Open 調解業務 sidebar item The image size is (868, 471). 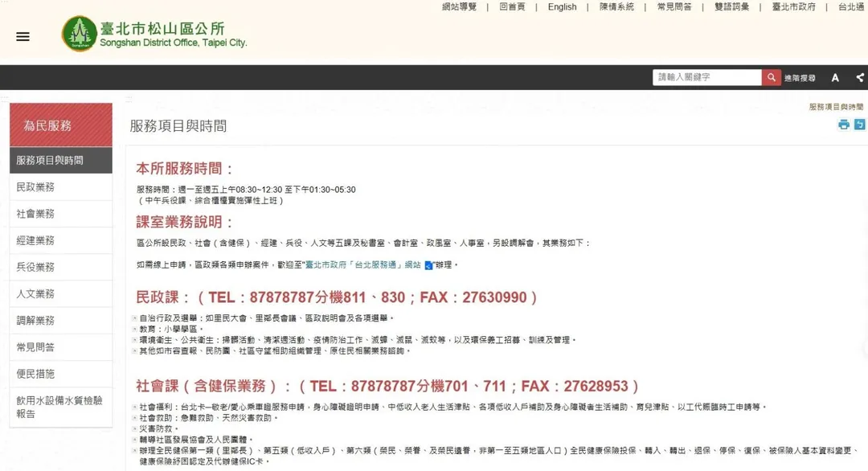coord(61,321)
